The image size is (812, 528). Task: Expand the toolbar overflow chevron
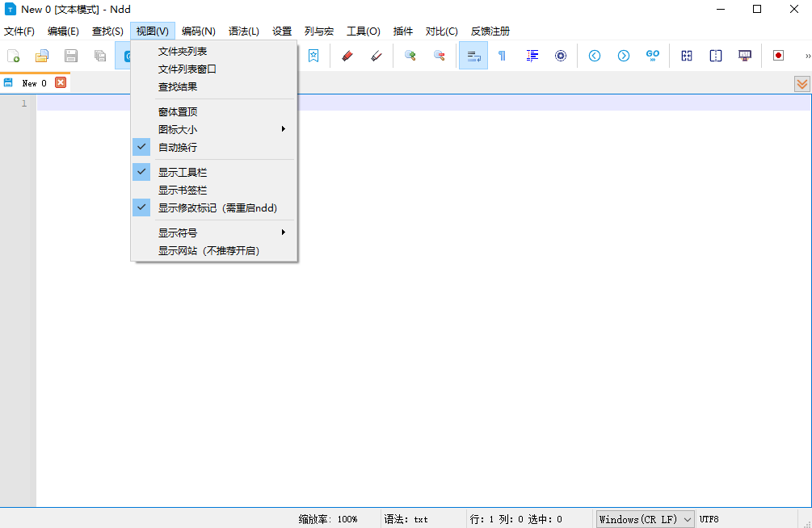807,56
